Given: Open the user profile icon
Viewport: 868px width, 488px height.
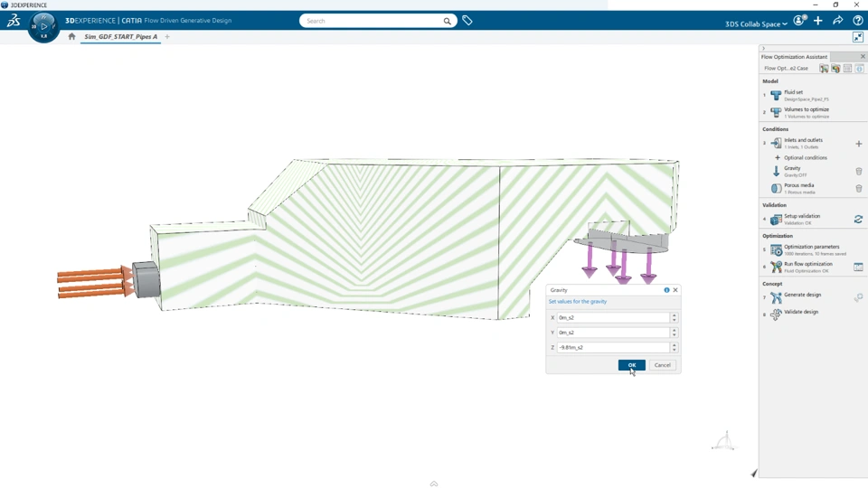Looking at the screenshot, I should pyautogui.click(x=798, y=21).
